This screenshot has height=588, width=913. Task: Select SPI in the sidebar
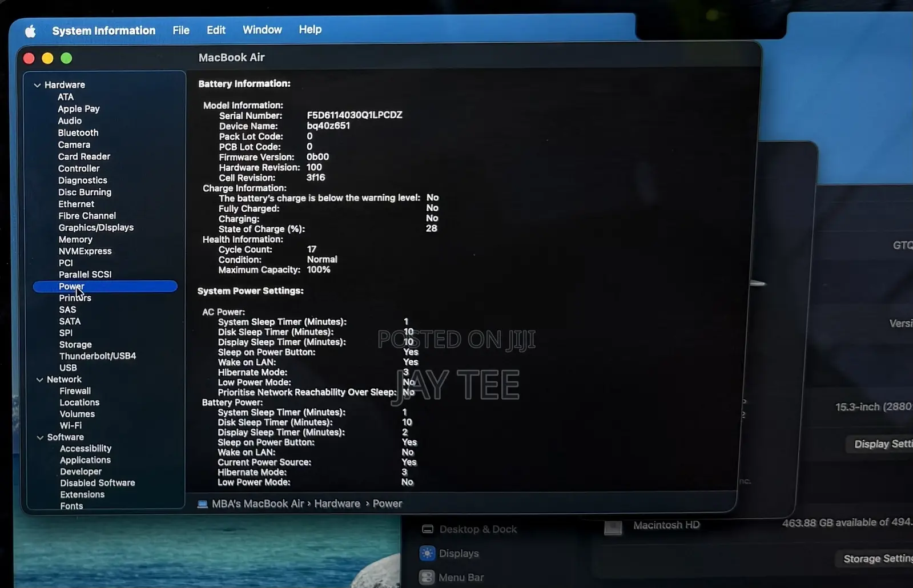[x=66, y=333]
